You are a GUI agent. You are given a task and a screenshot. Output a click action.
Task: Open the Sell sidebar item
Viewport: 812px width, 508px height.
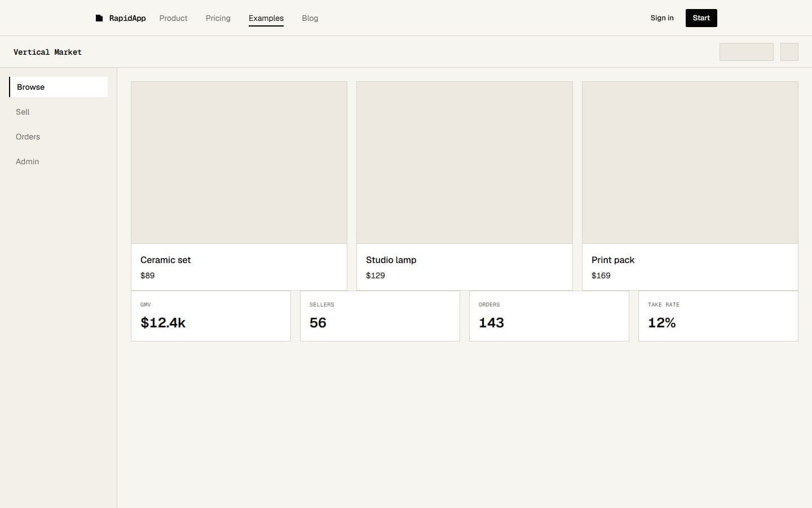[x=59, y=112]
